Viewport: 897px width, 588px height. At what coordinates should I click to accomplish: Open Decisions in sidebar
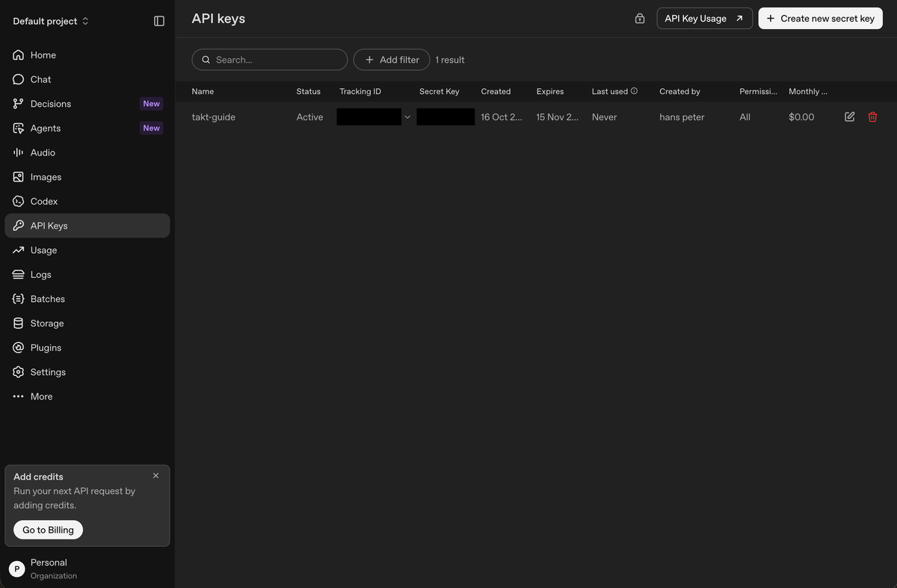pyautogui.click(x=87, y=104)
